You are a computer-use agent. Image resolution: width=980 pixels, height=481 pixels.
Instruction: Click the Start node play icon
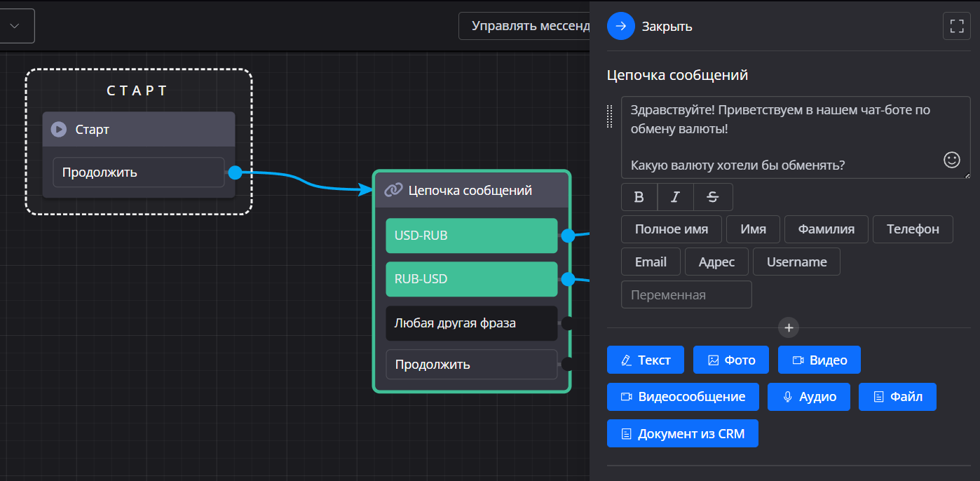59,130
